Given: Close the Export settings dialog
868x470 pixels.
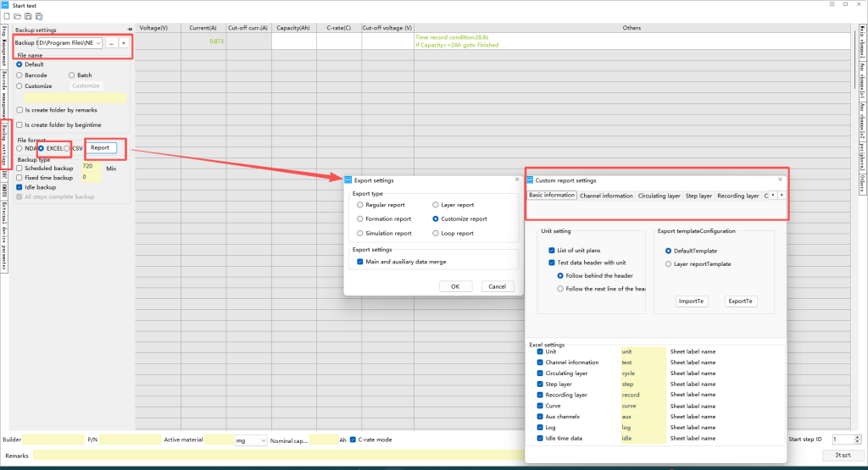Looking at the screenshot, I should (x=517, y=180).
